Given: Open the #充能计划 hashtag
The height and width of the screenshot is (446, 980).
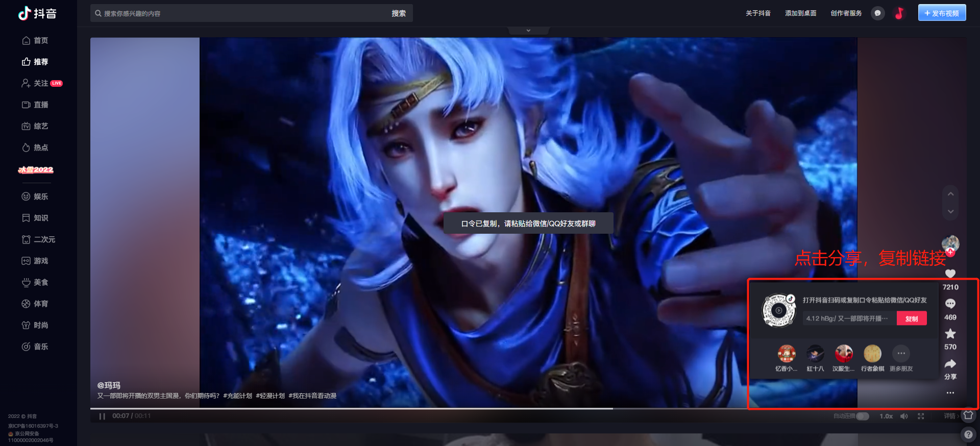Looking at the screenshot, I should point(237,396).
